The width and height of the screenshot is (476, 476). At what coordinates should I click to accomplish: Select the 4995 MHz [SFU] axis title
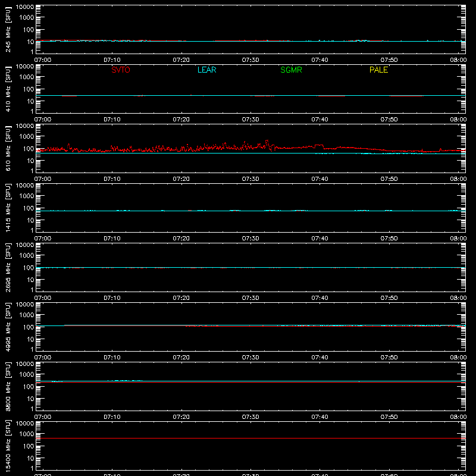8,327
